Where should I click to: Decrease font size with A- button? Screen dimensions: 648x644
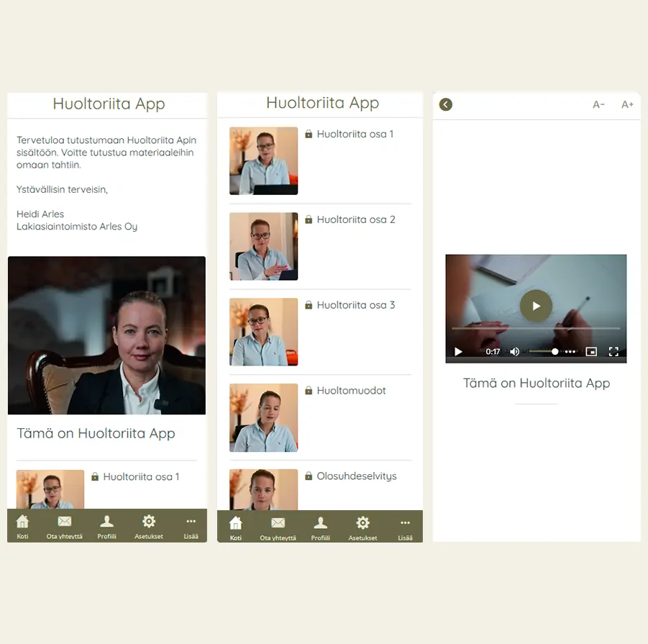pos(598,104)
